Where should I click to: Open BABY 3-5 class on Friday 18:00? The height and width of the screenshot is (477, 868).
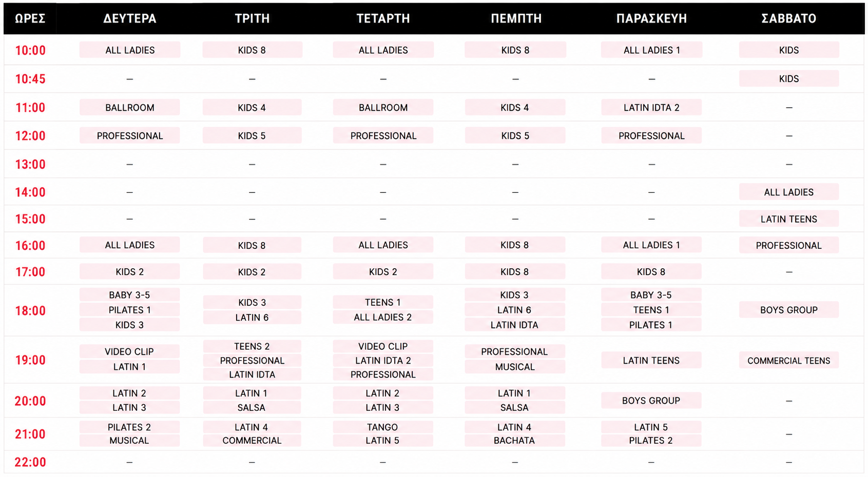click(x=651, y=295)
